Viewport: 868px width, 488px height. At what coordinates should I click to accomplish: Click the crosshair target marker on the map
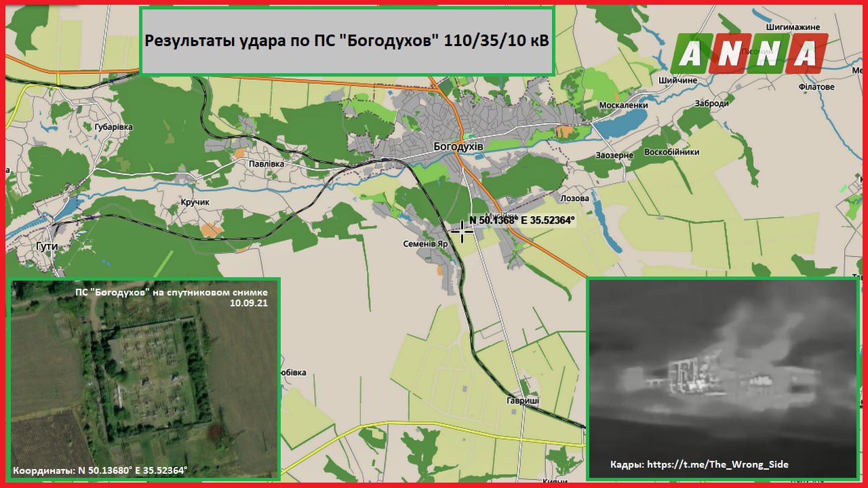click(462, 230)
